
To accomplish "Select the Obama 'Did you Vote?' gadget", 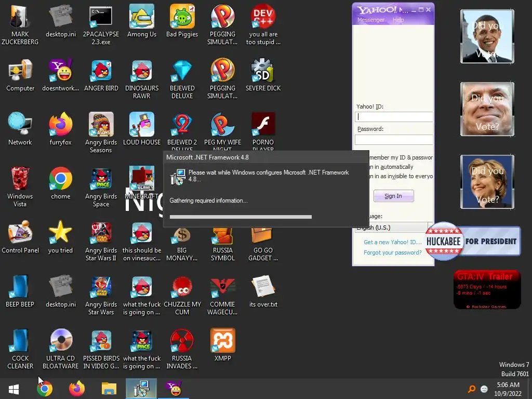I will [487, 36].
